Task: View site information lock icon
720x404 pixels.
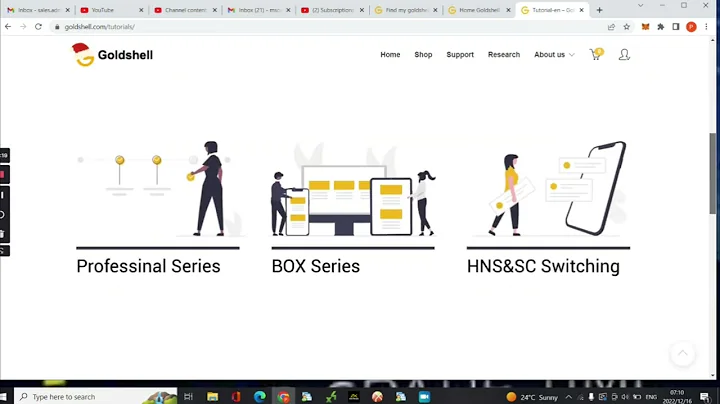Action: tap(57, 27)
